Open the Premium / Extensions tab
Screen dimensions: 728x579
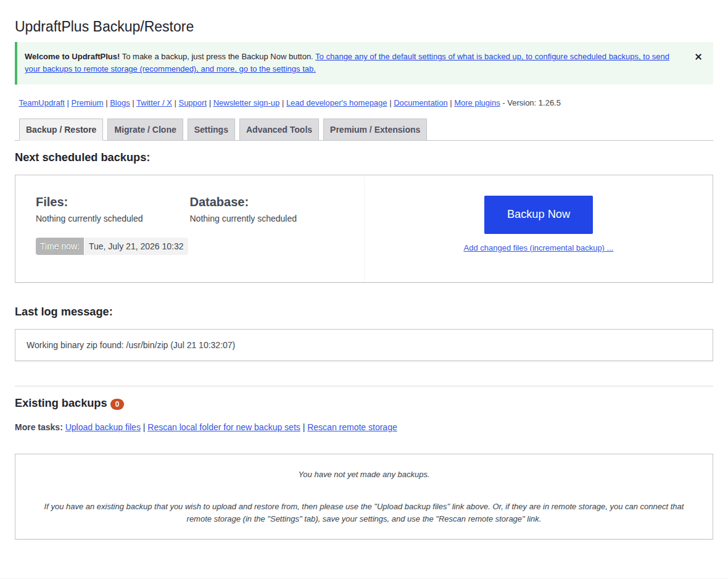coord(375,130)
